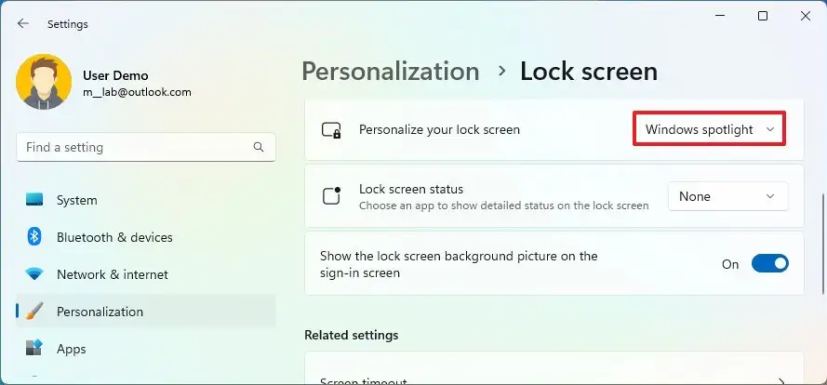Click the Find a setting search field

coord(146,147)
